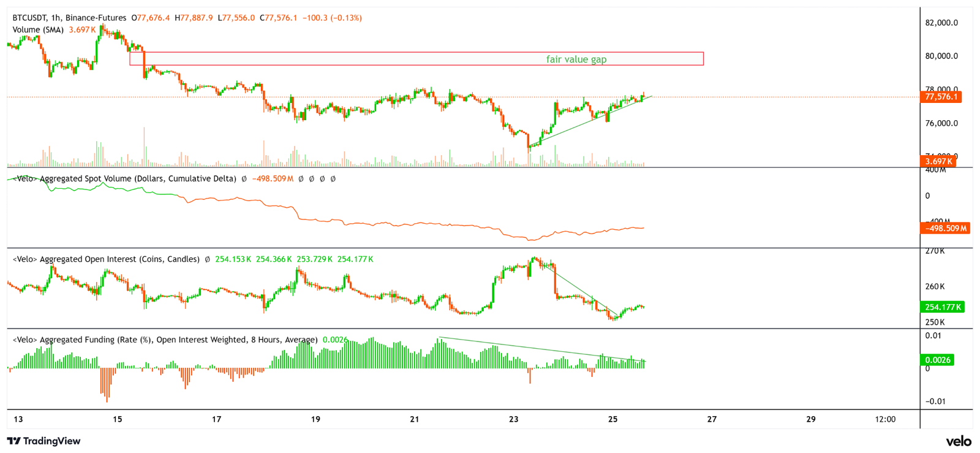Click the TradingView logo
The height and width of the screenshot is (453, 980).
(43, 441)
